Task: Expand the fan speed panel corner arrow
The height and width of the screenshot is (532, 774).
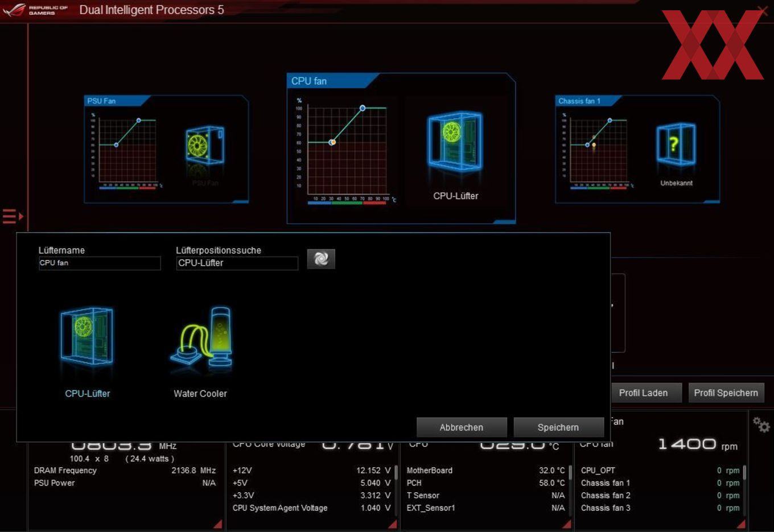Action: pyautogui.click(x=740, y=524)
